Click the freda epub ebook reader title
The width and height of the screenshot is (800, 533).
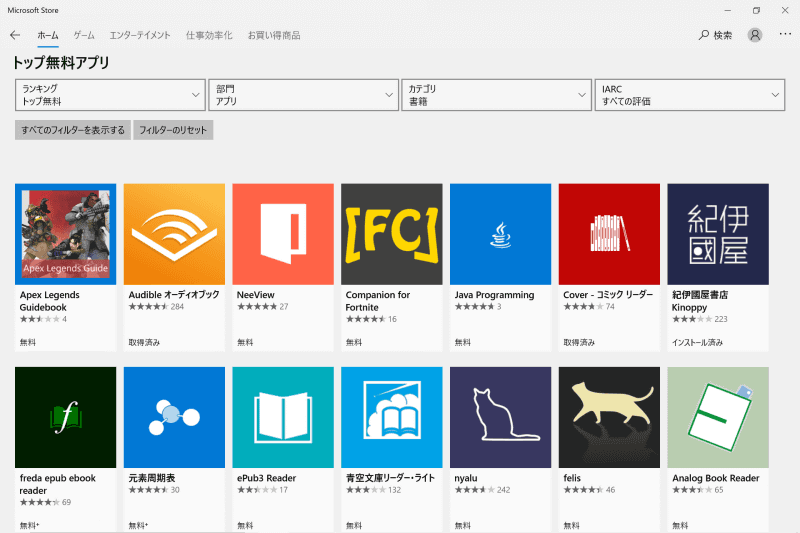pos(58,484)
